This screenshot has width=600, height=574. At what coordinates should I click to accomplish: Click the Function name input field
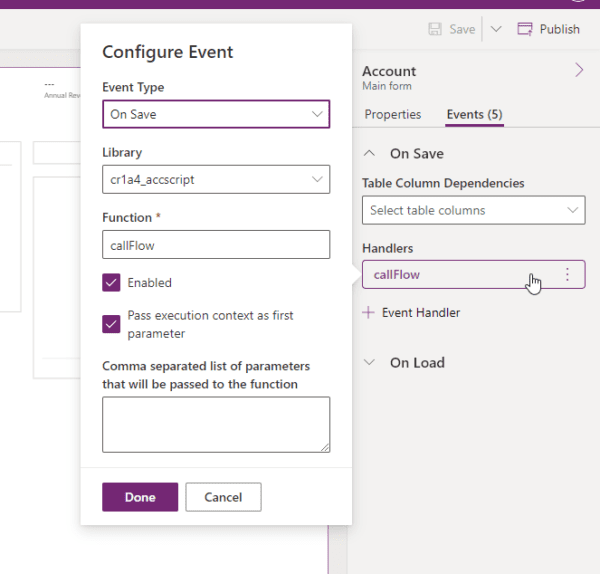[x=215, y=245]
